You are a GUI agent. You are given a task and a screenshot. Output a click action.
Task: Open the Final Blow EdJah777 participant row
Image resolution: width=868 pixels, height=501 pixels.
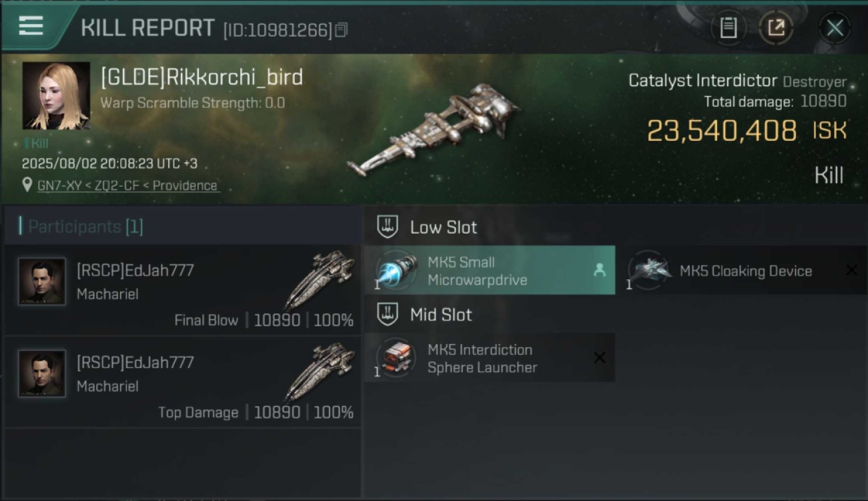pyautogui.click(x=182, y=290)
